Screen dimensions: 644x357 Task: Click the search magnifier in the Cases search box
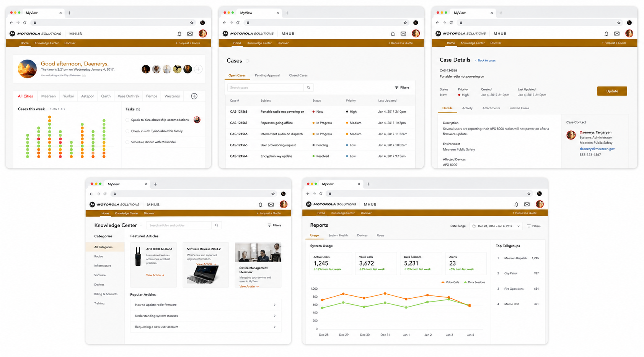click(x=308, y=88)
